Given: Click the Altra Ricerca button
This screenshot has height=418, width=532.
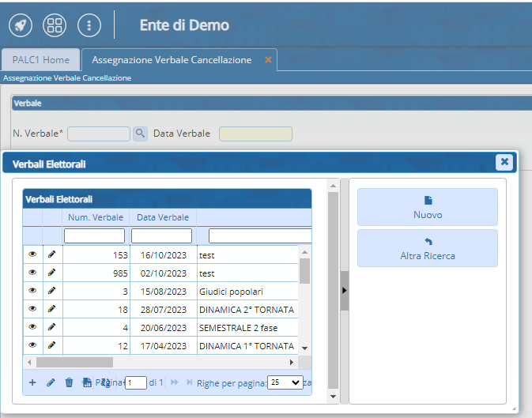Looking at the screenshot, I should tap(428, 248).
